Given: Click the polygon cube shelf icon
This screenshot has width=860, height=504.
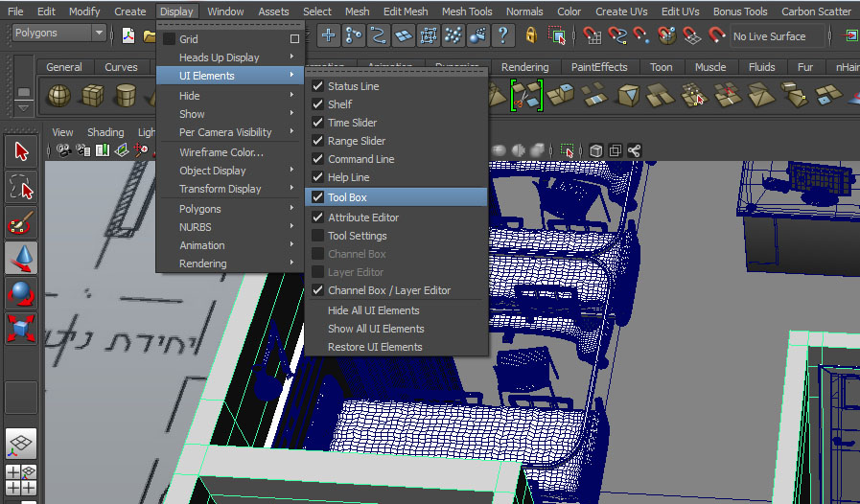Looking at the screenshot, I should click(x=92, y=95).
